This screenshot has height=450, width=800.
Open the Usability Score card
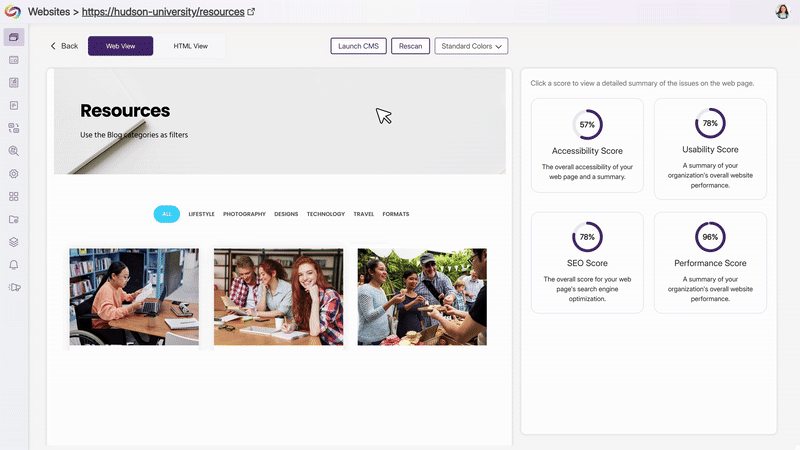[710, 148]
